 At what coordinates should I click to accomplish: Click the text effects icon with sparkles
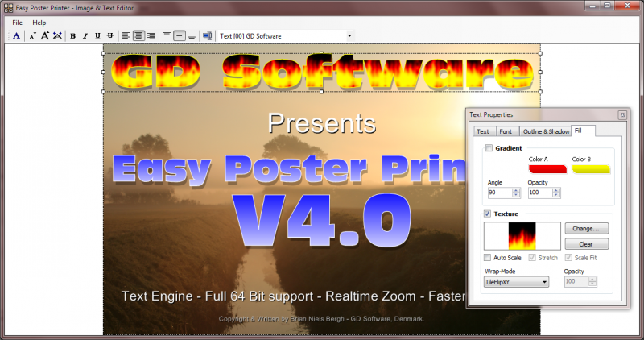click(57, 35)
